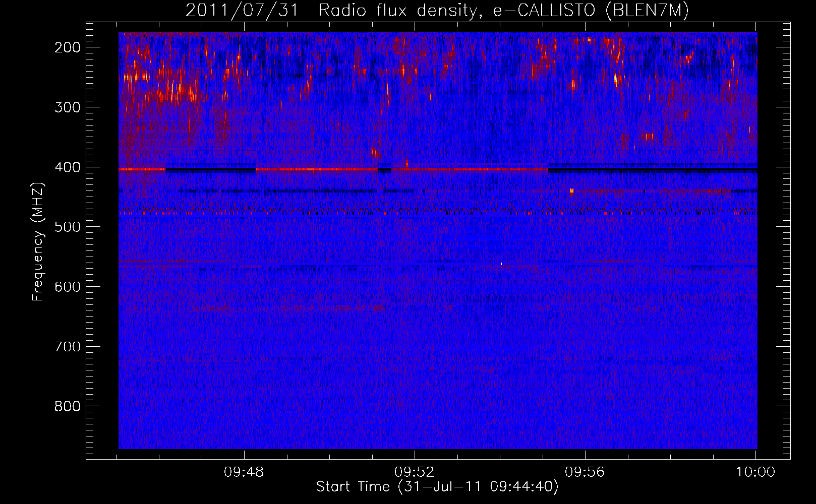Viewport: 816px width, 504px height.
Task: Click the 10:00 time tick label
Action: click(x=755, y=472)
